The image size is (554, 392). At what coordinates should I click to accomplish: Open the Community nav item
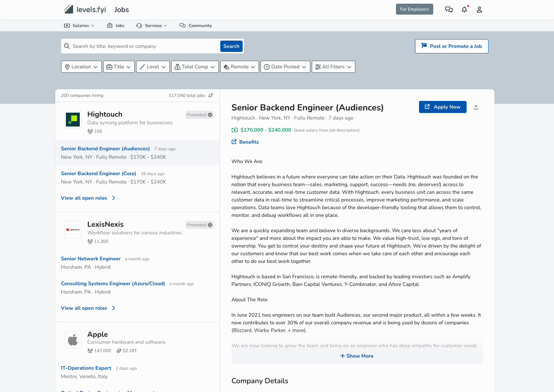coord(196,26)
